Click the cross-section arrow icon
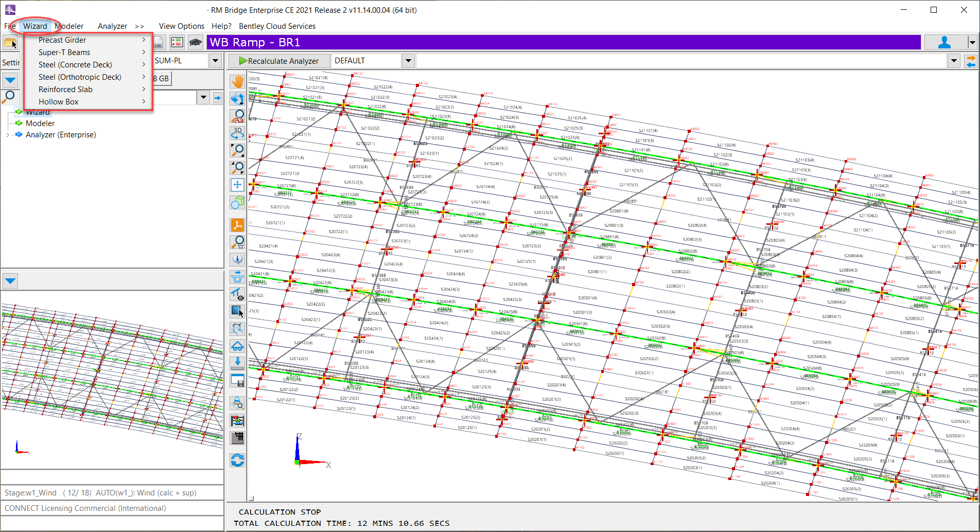 [237, 277]
